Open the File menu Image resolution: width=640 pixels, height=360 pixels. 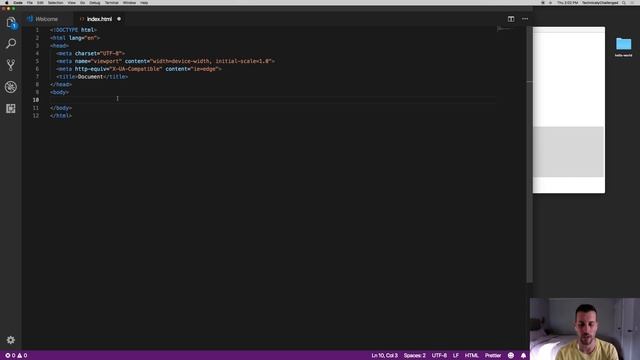click(30, 2)
